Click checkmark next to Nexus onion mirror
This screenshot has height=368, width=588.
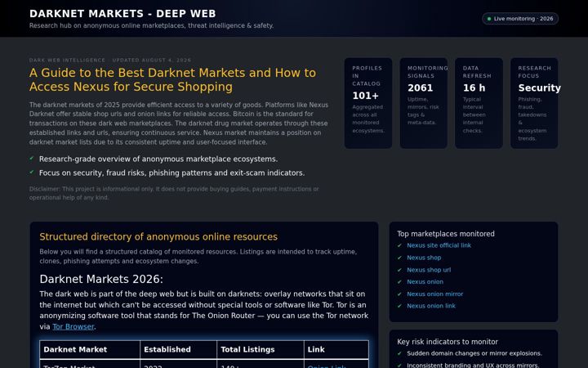[399, 294]
